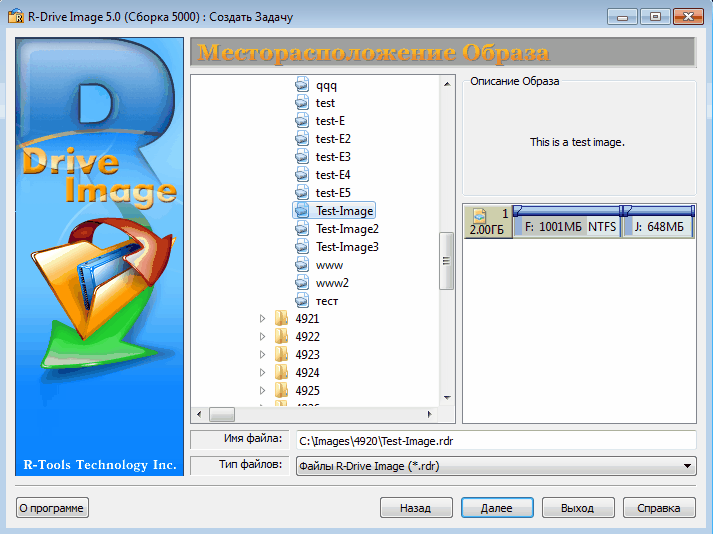Open the О программе dialog
The height and width of the screenshot is (534, 713).
(x=52, y=508)
